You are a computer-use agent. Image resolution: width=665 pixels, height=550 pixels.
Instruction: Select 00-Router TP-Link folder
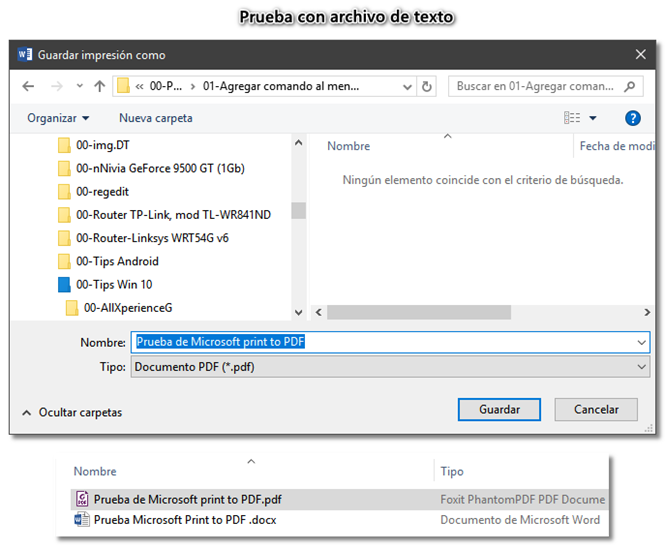[x=164, y=215]
